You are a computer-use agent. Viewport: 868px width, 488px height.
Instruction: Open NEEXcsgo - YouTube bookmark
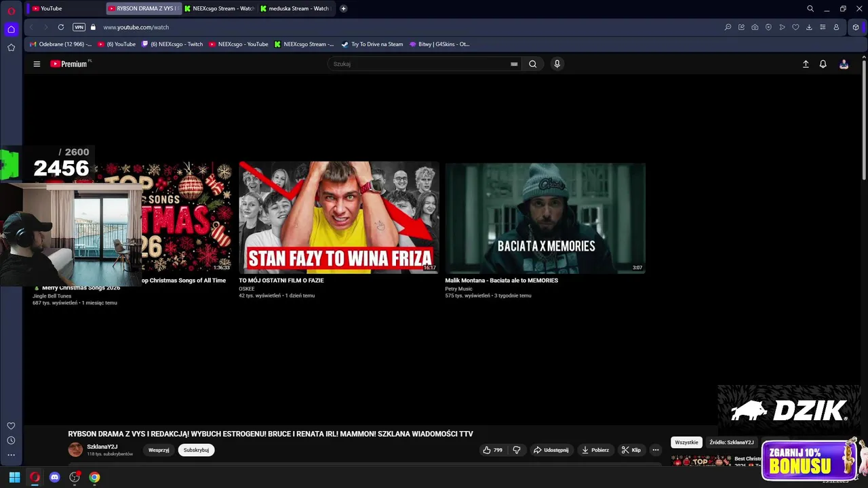tap(239, 44)
